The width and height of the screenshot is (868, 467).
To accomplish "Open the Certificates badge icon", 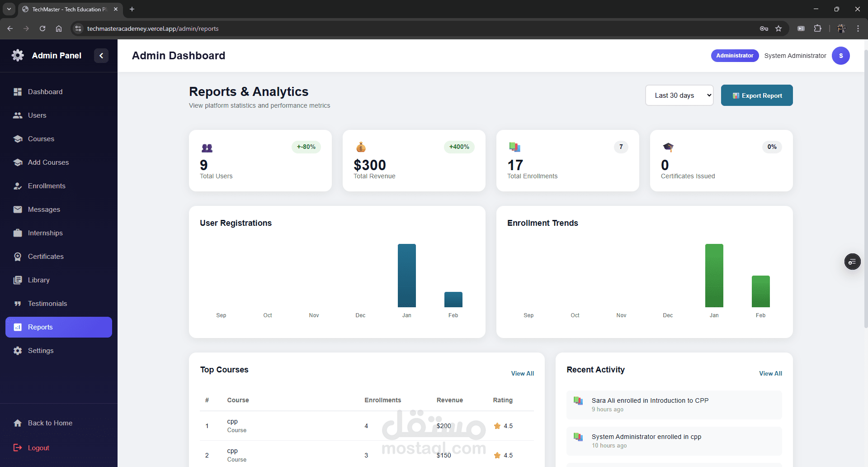I will click(x=18, y=257).
